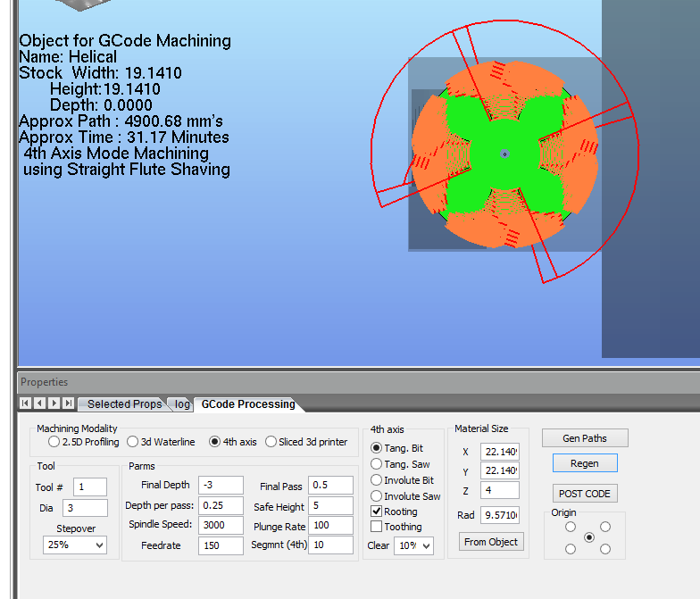Choose Involute Bit option
Image resolution: width=700 pixels, height=599 pixels.
(x=377, y=480)
